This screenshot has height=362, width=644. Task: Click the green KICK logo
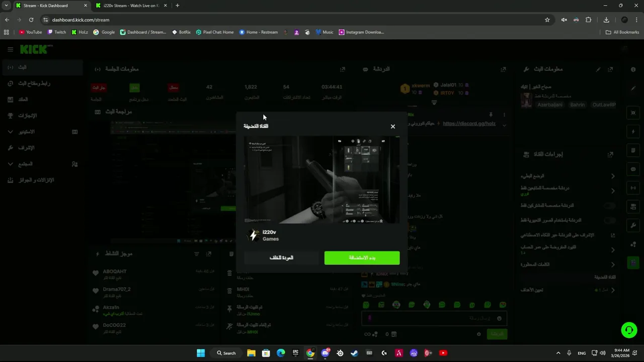[x=34, y=49]
